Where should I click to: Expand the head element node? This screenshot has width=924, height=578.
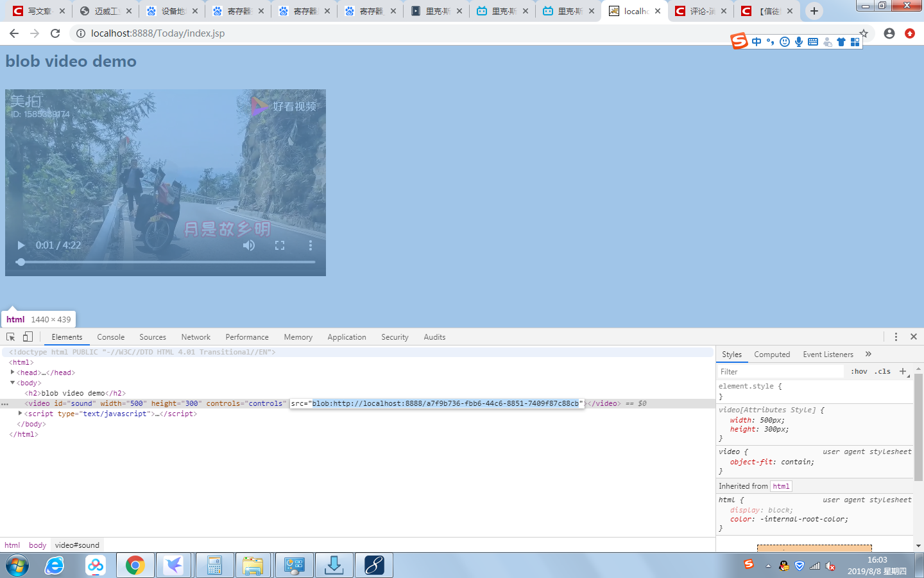[12, 372]
